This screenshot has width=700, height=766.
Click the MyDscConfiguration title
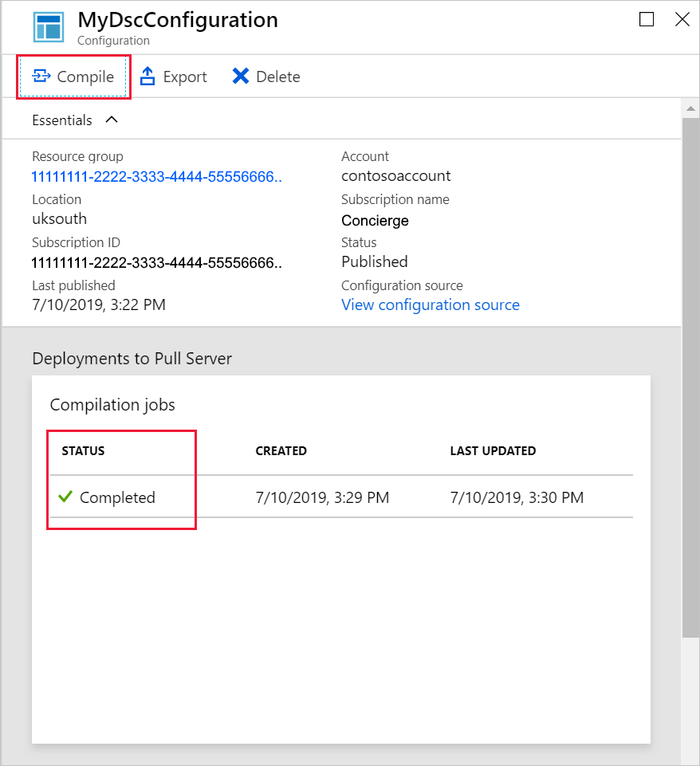coord(178,21)
